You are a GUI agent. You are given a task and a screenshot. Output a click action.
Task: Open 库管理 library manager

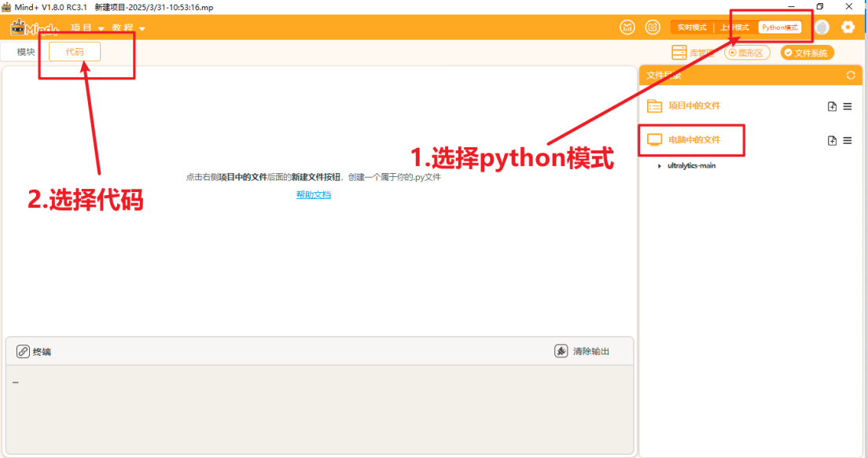coord(693,53)
